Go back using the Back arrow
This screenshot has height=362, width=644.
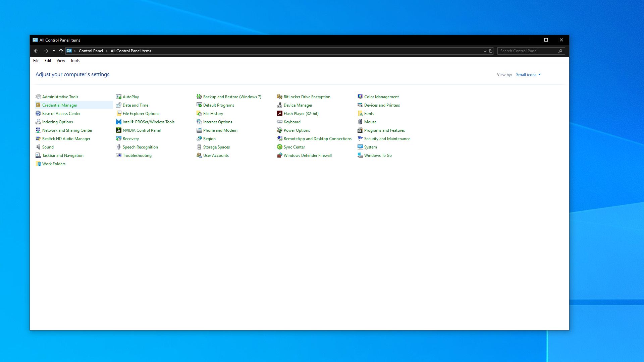tap(36, 51)
